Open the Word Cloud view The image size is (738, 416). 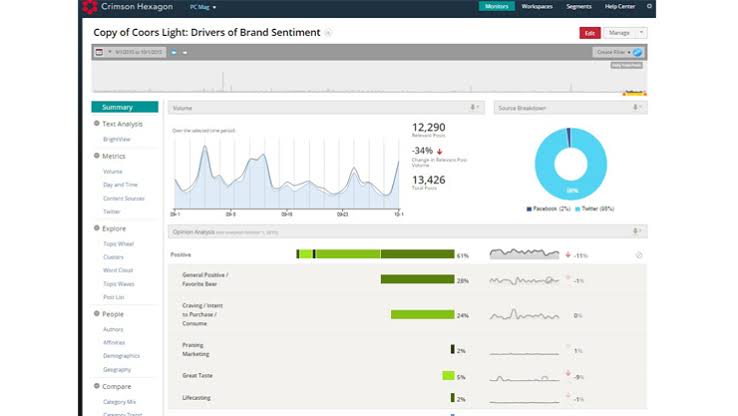point(118,270)
